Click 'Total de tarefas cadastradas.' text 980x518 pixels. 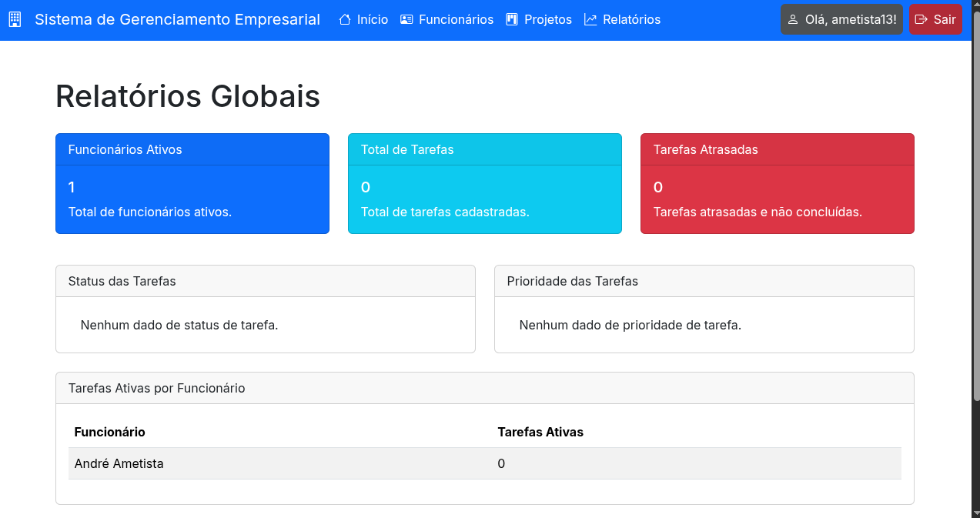[445, 212]
